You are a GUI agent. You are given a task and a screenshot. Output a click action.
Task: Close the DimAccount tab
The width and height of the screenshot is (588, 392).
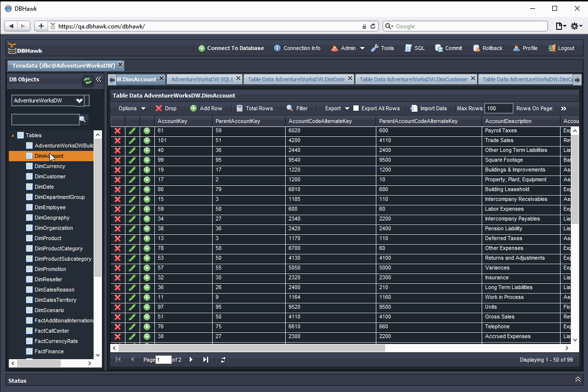click(161, 78)
